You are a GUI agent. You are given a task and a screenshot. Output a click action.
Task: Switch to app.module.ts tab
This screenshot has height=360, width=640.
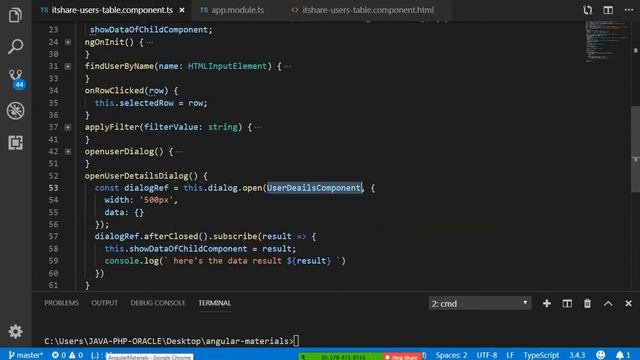click(233, 10)
